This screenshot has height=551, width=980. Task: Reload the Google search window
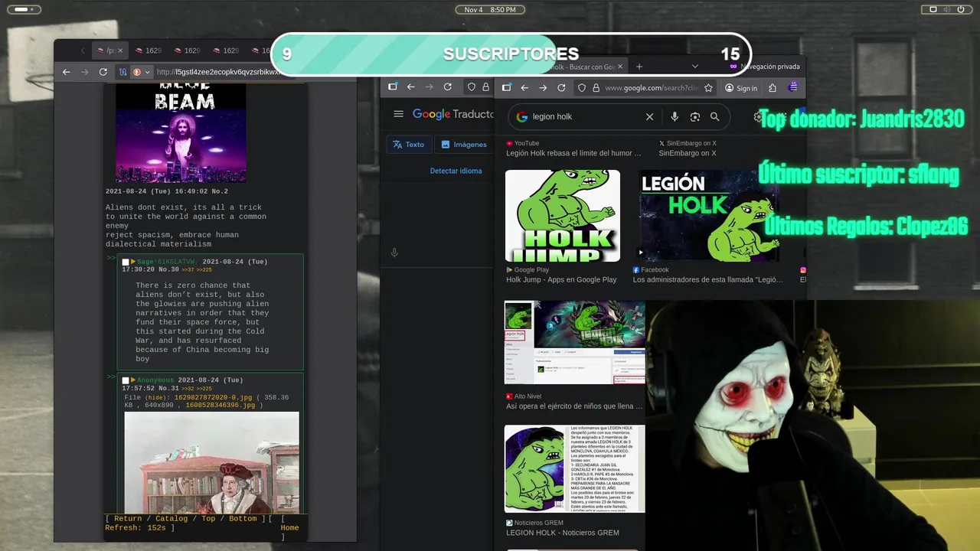pyautogui.click(x=561, y=88)
